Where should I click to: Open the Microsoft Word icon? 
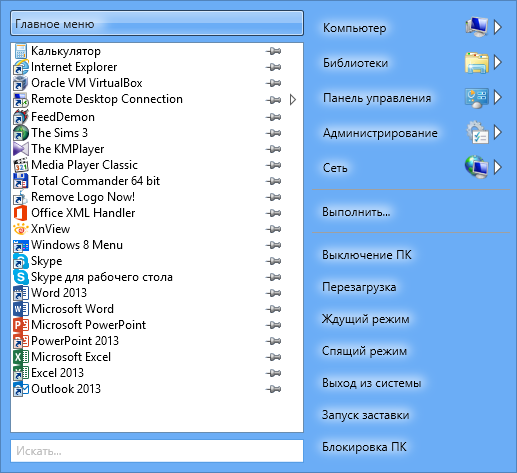click(x=21, y=309)
